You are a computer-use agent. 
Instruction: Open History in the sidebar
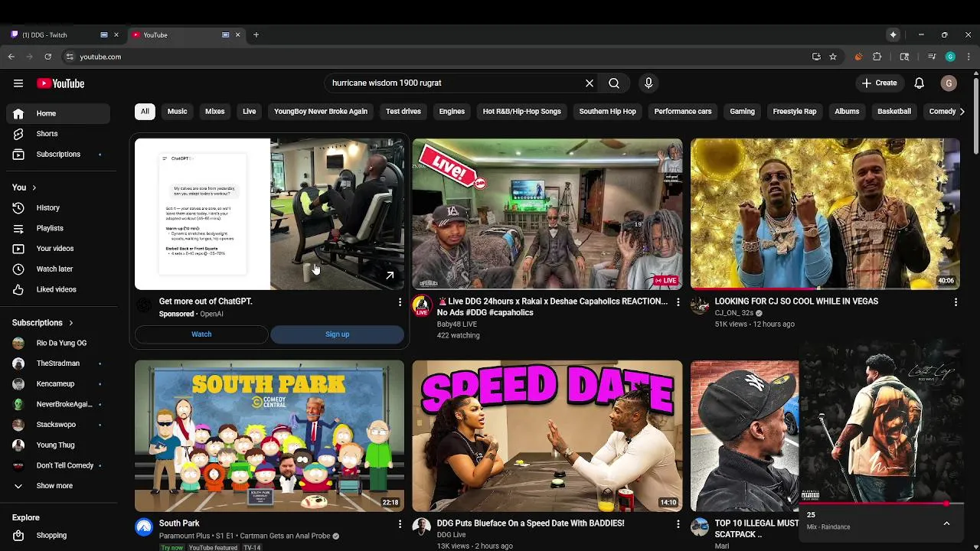[58, 208]
